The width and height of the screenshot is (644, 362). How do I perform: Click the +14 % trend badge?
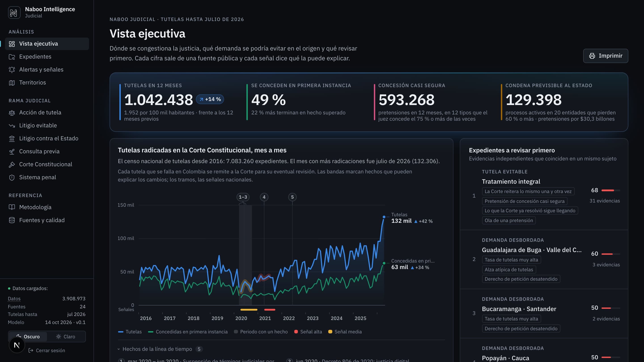coord(210,99)
